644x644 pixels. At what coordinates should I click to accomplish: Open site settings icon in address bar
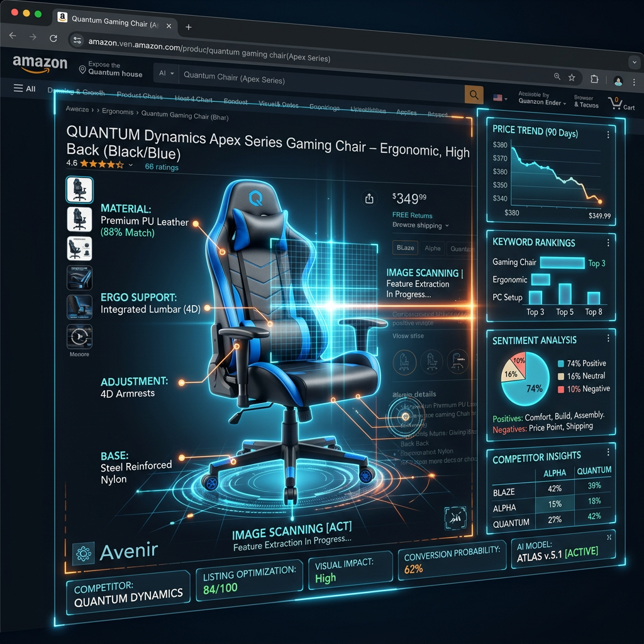pyautogui.click(x=77, y=40)
